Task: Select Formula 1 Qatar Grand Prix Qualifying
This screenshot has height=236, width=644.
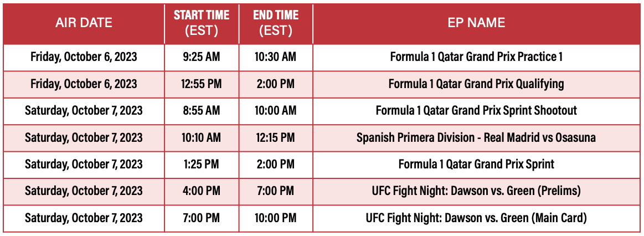Action: (476, 84)
